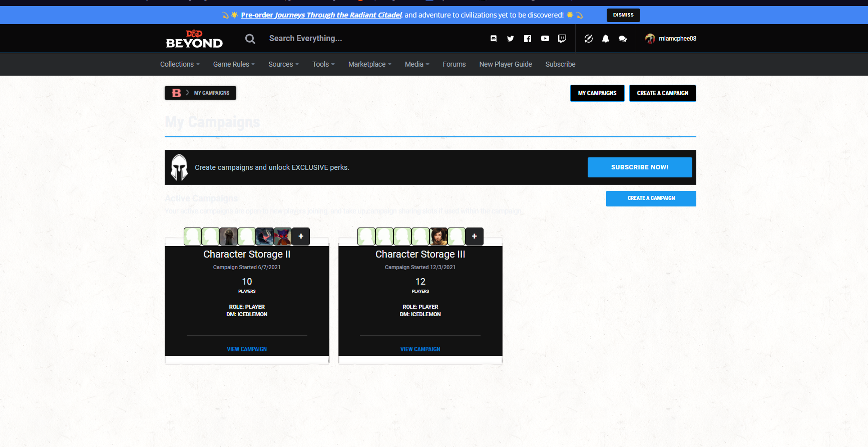
Task: Click the plus icon on Character Storage II
Action: click(x=301, y=237)
